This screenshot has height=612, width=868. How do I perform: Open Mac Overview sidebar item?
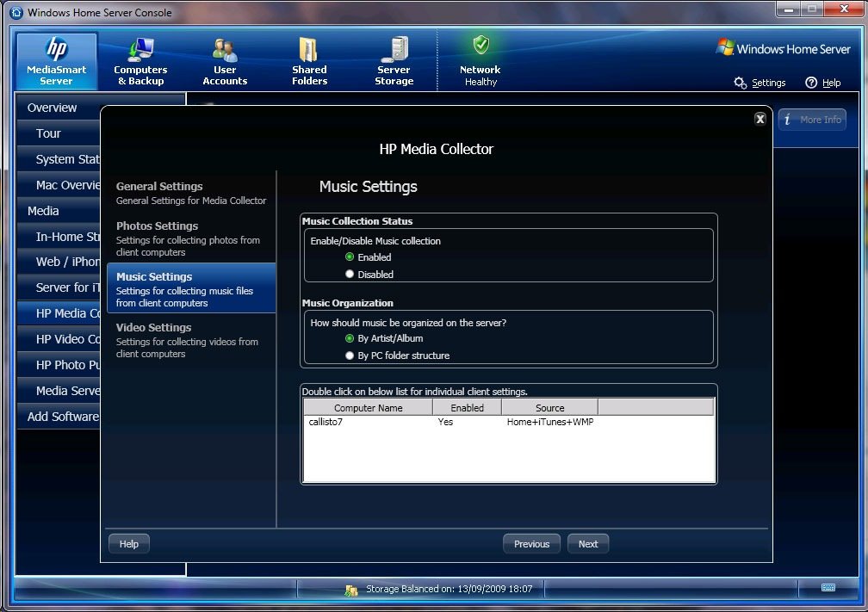(x=59, y=185)
